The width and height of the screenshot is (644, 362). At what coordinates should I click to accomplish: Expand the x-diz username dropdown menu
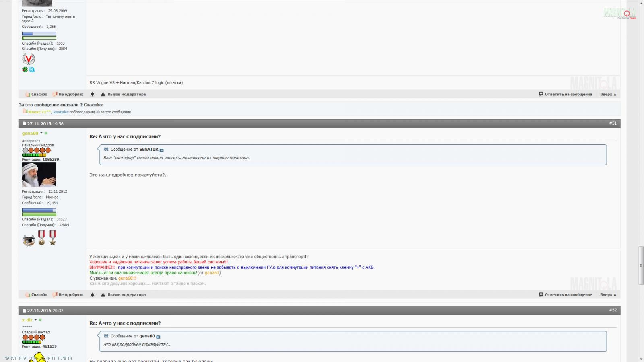click(x=35, y=320)
